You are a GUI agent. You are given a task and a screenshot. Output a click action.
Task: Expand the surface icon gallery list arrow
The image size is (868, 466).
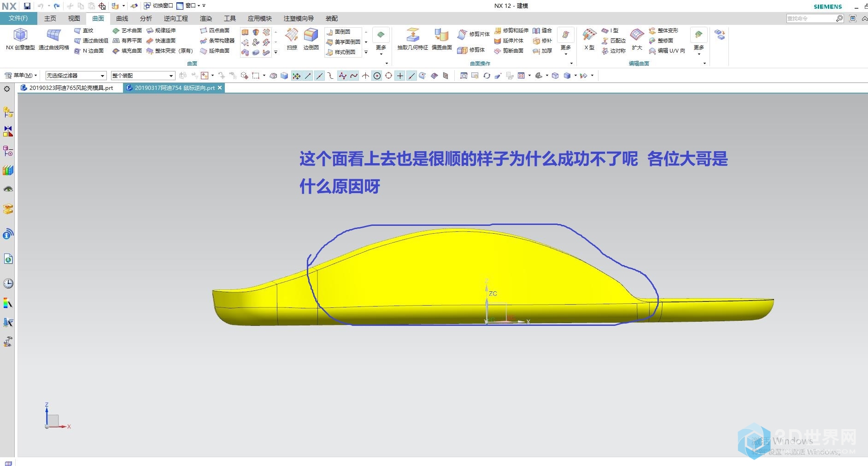coord(276,52)
